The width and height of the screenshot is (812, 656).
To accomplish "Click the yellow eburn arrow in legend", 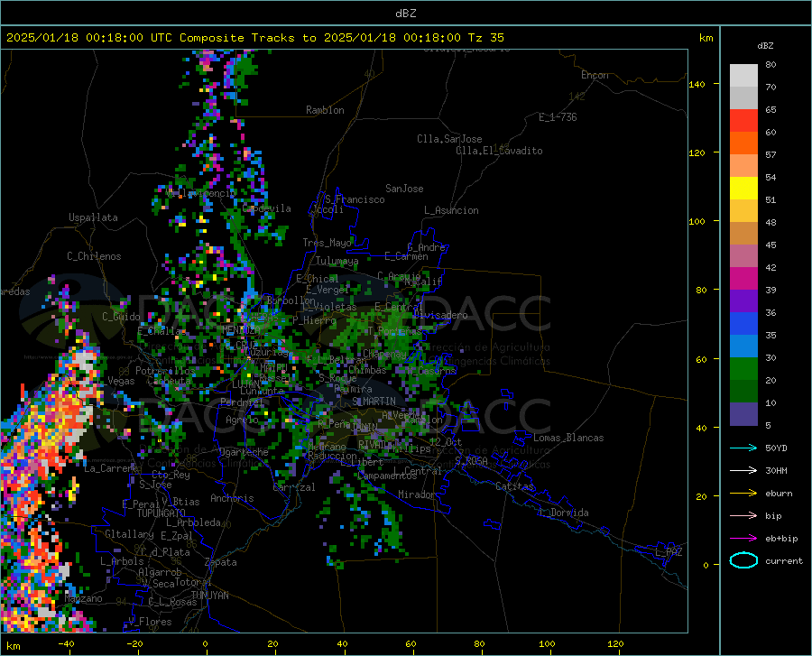I will 743,494.
